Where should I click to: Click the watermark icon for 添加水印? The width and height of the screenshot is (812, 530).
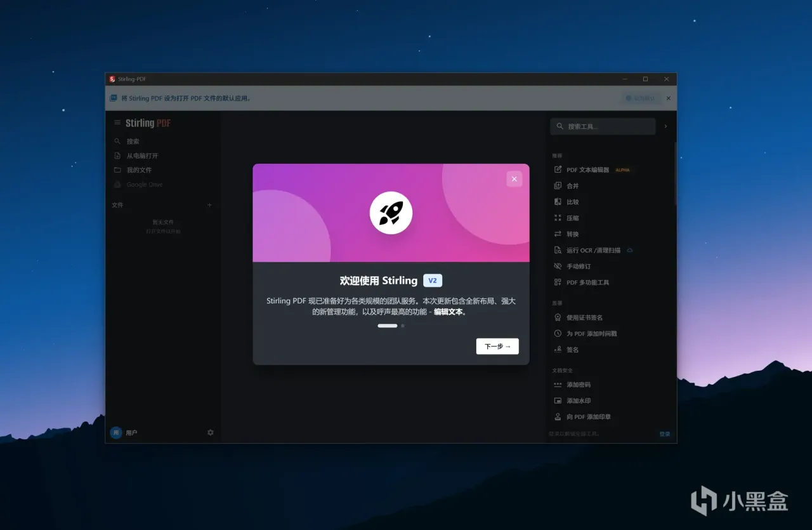pyautogui.click(x=558, y=401)
